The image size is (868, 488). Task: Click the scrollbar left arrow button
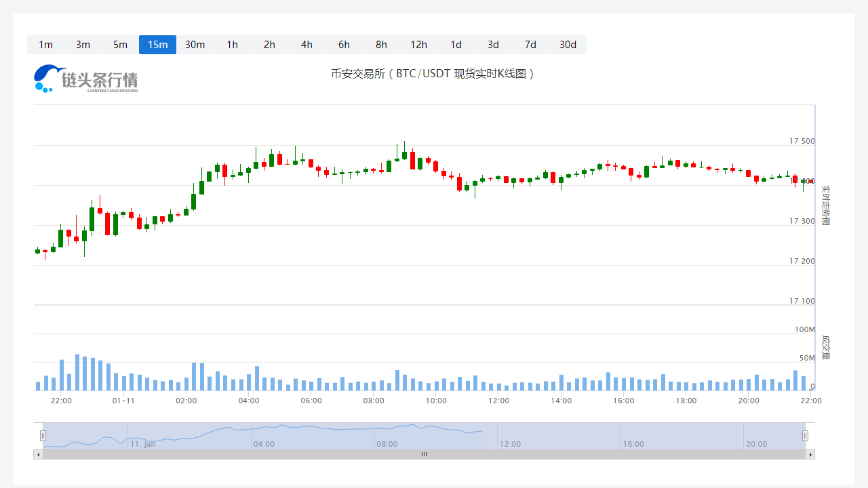point(38,454)
